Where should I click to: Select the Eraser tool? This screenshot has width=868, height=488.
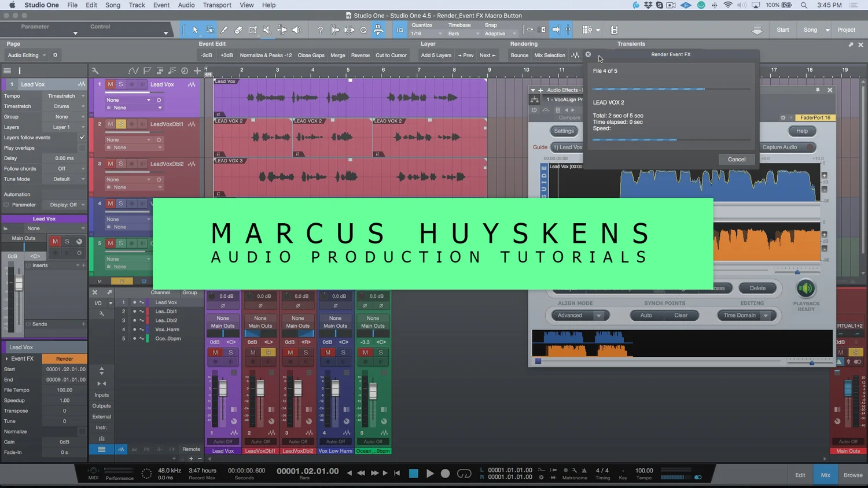238,29
